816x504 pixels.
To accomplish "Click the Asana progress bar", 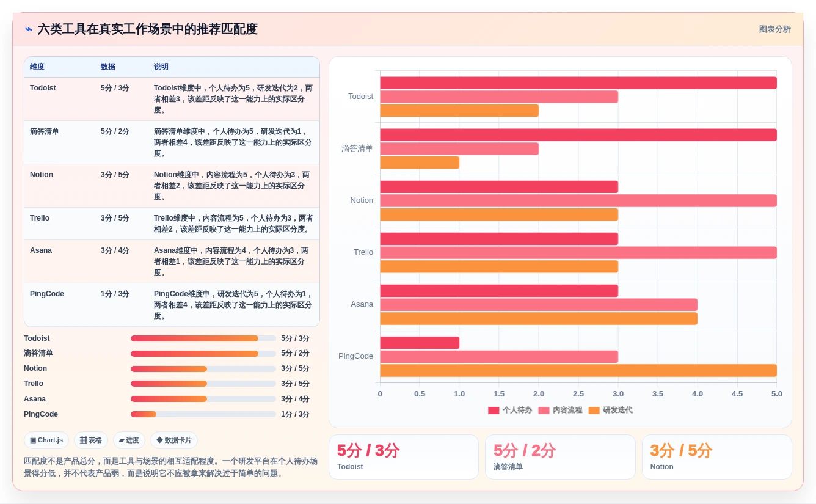I will 203,399.
